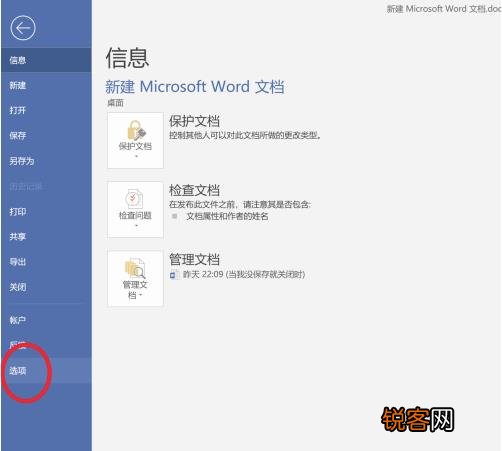502x451 pixels.
Task: Expand the 检查问题 dropdown button
Action: point(135,209)
